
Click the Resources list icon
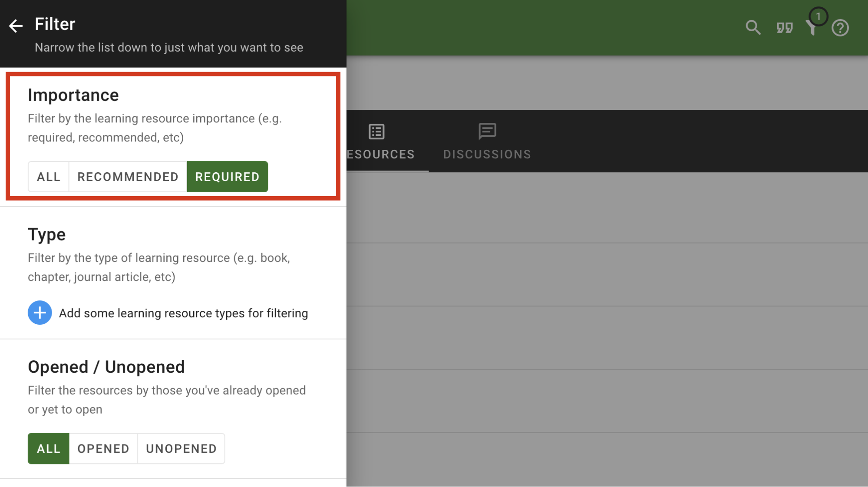[376, 132]
